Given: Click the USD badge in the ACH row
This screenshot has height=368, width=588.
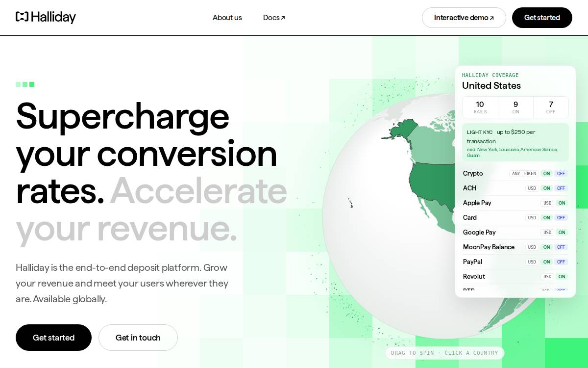Looking at the screenshot, I should [x=532, y=188].
